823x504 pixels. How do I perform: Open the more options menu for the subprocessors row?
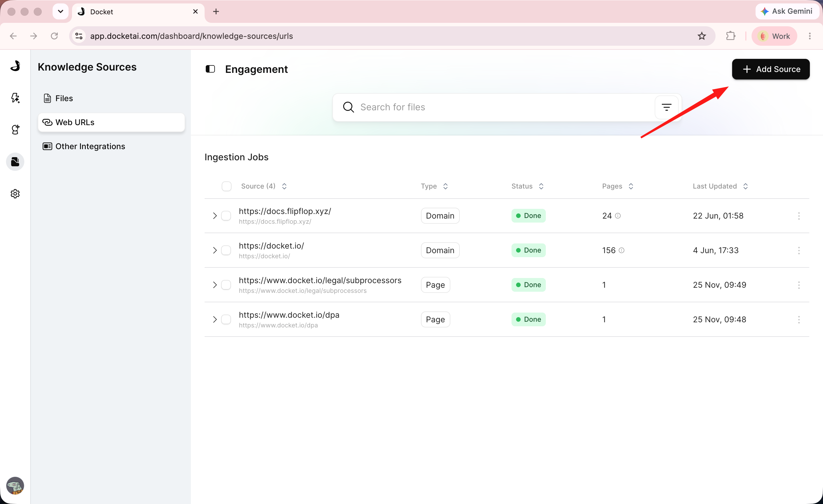click(799, 285)
